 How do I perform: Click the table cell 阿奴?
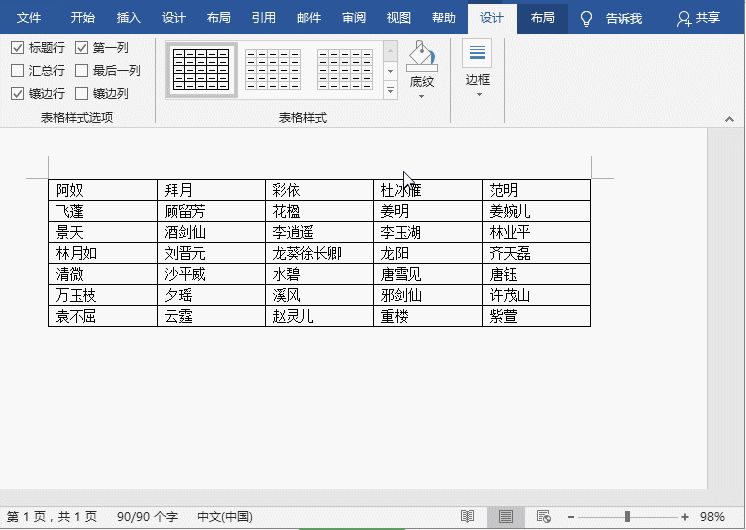tap(103, 190)
